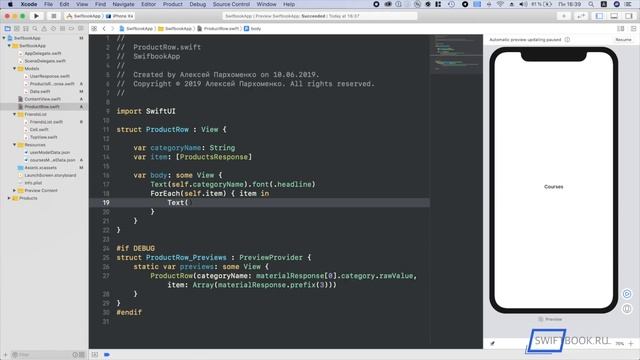Collapse the SwiftbookApp group folder

point(9,46)
